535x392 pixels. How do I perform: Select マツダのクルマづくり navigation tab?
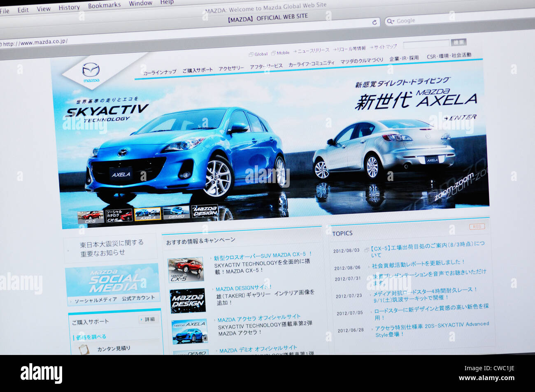(362, 61)
